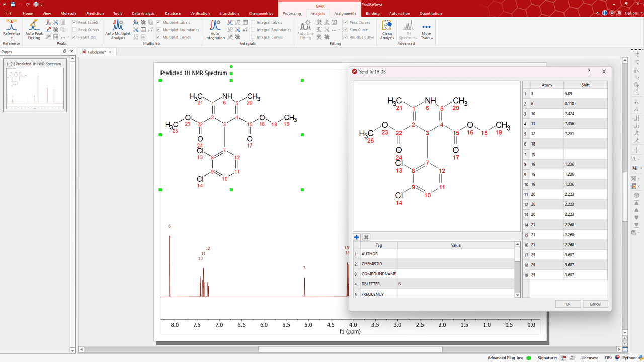Click the Atom column header
Screen dimensions: 644x362
pyautogui.click(x=547, y=85)
